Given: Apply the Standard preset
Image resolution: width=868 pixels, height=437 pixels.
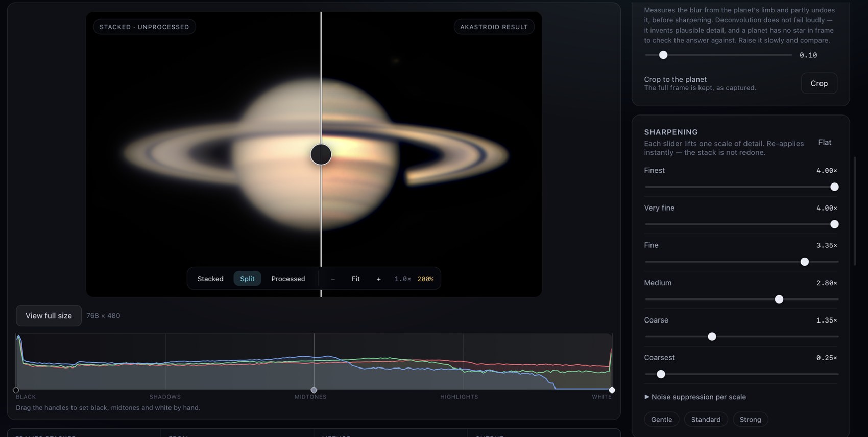Looking at the screenshot, I should pos(706,419).
